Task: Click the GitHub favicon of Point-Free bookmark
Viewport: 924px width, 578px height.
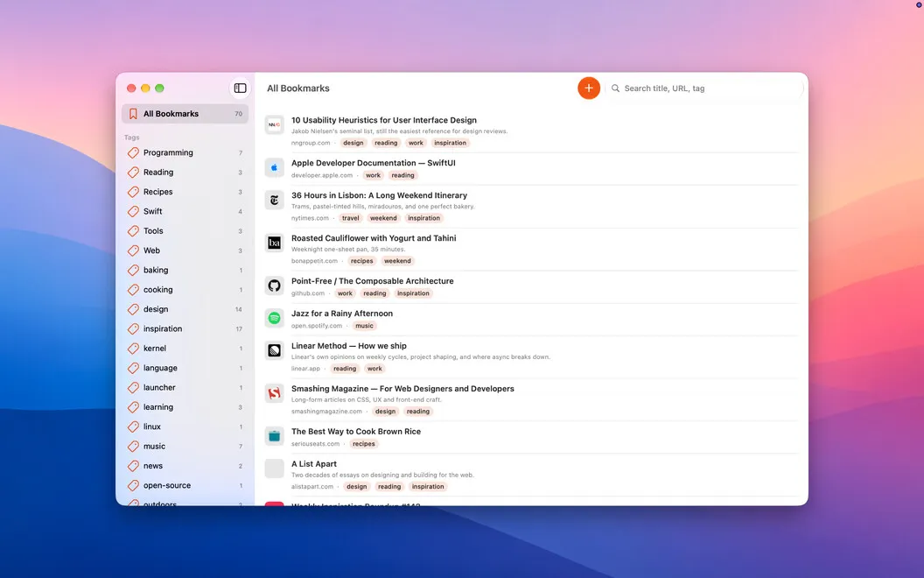Action: tap(274, 285)
